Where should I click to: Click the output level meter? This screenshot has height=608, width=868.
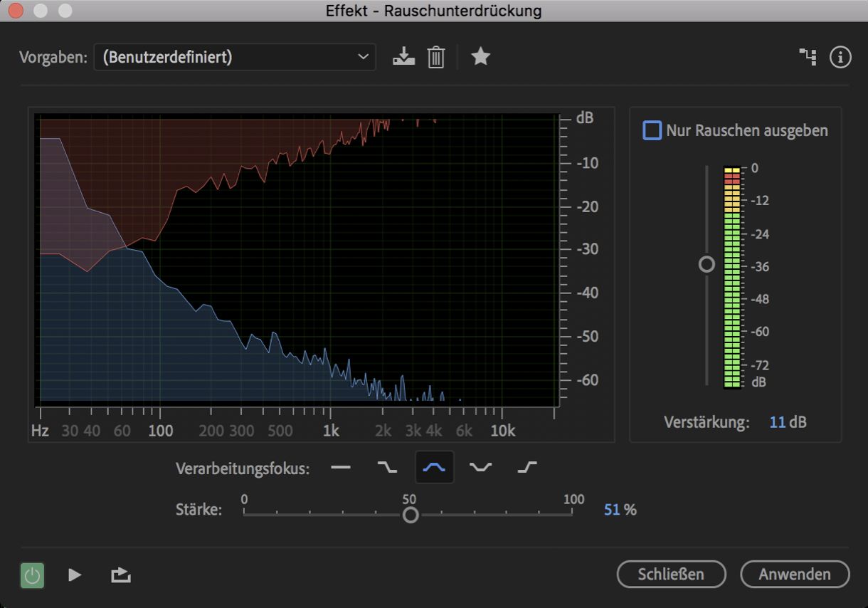[732, 278]
